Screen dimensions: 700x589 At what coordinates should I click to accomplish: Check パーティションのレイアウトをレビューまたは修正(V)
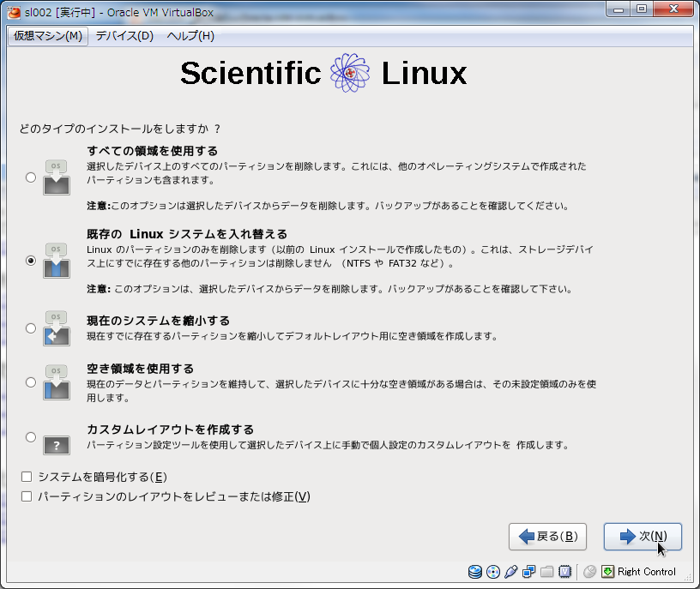tap(27, 496)
